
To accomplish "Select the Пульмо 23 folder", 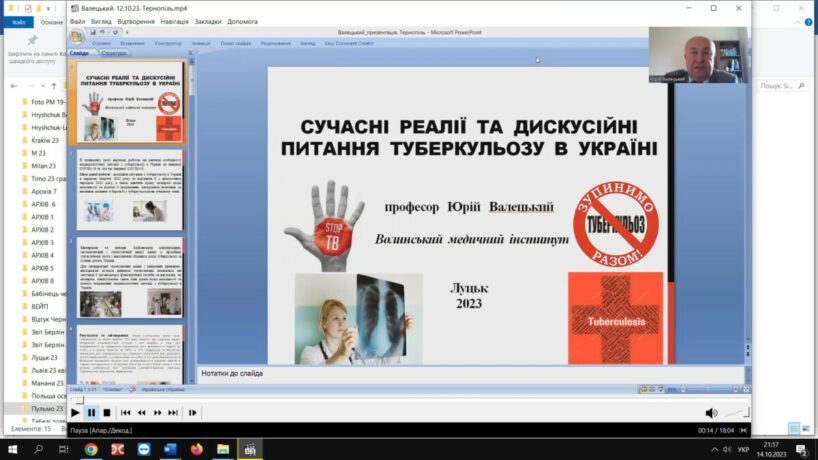I will tap(45, 408).
